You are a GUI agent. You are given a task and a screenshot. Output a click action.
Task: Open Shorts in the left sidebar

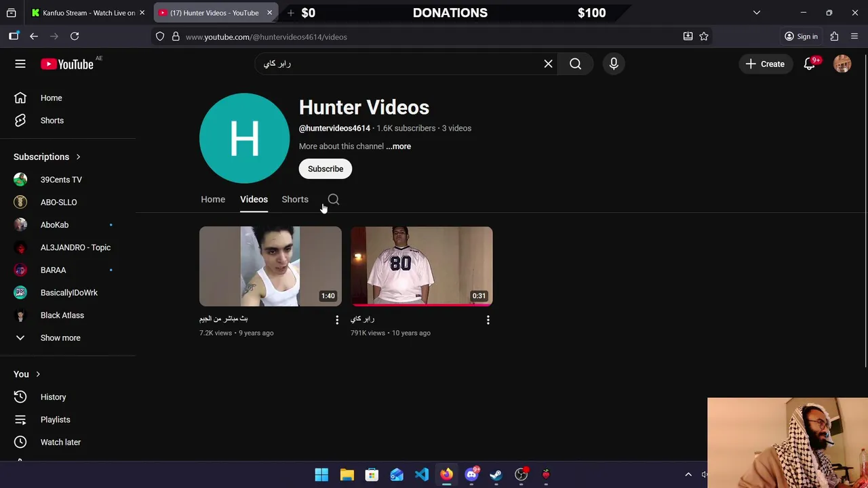[x=68, y=121]
